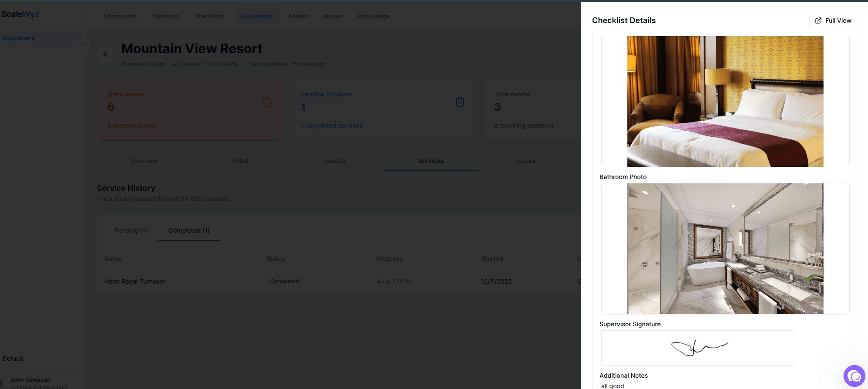Viewport: 868px width, 389px height.
Task: Click the Supervisor Signature box
Action: 698,348
